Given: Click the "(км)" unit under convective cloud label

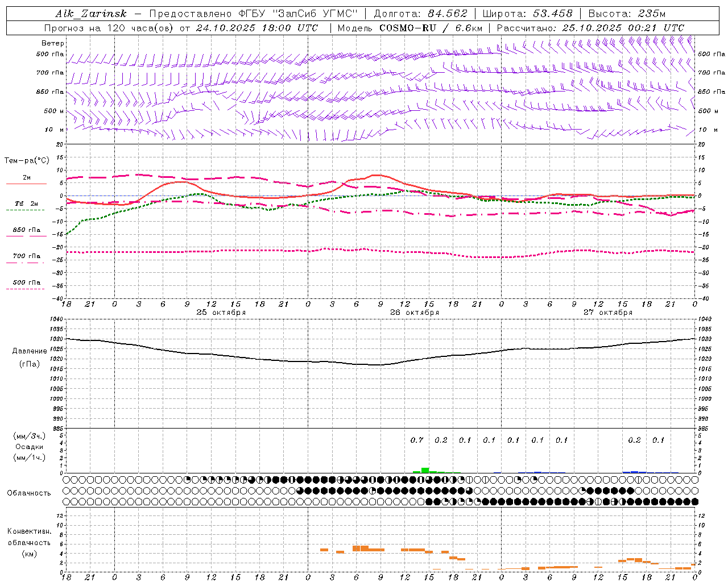Looking at the screenshot, I should point(30,553).
